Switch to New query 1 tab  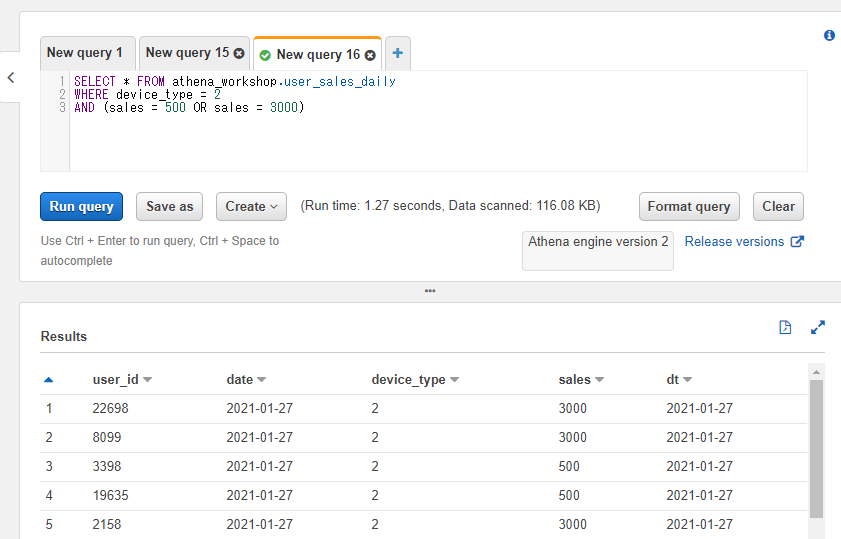click(x=87, y=53)
